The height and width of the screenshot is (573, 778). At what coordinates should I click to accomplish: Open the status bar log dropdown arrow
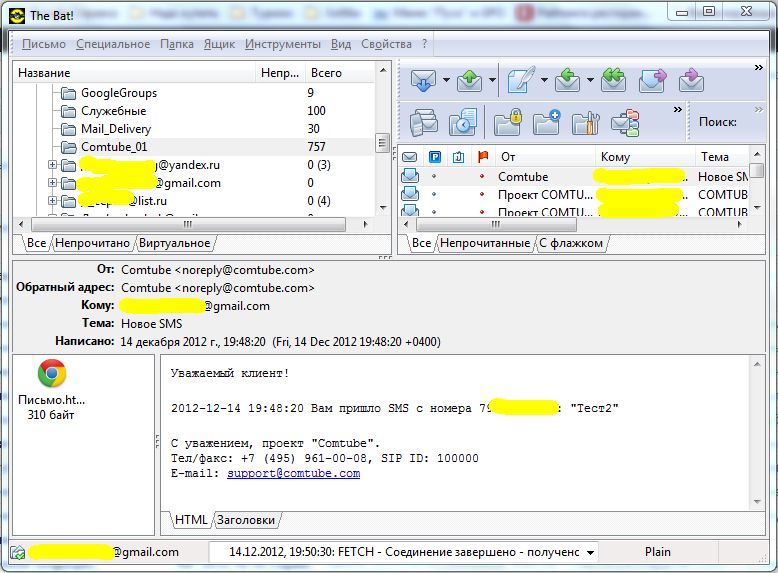pyautogui.click(x=590, y=552)
